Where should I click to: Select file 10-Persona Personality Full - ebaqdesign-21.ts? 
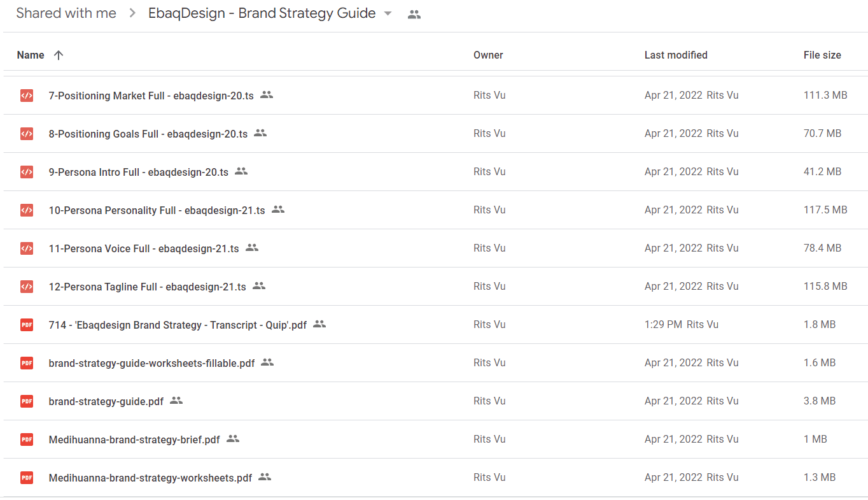click(157, 210)
